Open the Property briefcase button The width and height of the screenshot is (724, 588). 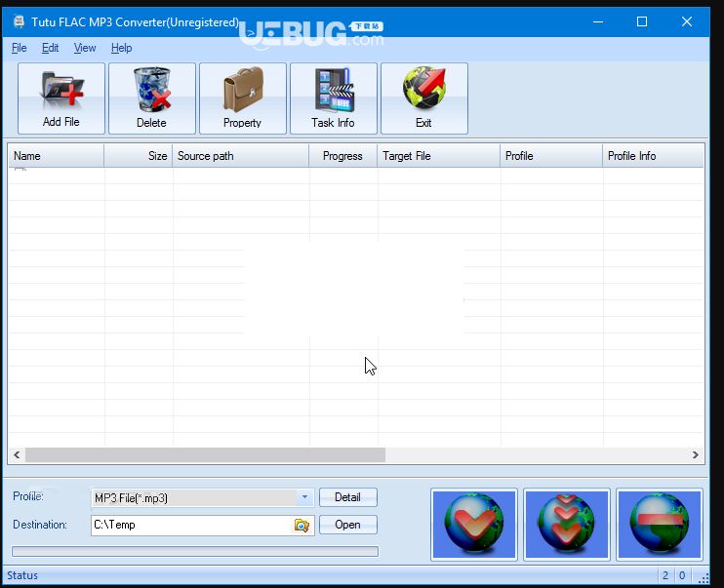[x=243, y=98]
